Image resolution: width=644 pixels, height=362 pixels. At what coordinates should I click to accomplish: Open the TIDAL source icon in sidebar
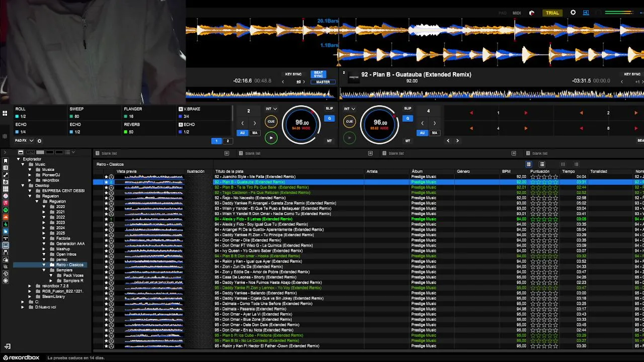(x=6, y=238)
